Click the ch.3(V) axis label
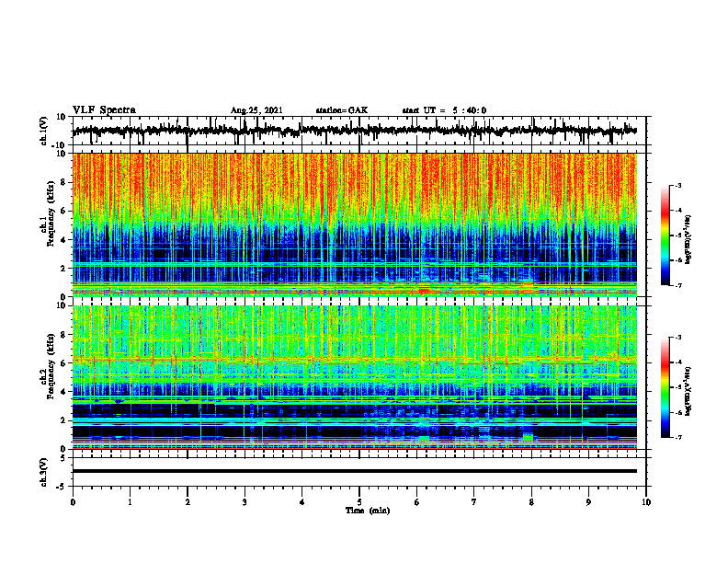The image size is (728, 563). pyautogui.click(x=44, y=472)
